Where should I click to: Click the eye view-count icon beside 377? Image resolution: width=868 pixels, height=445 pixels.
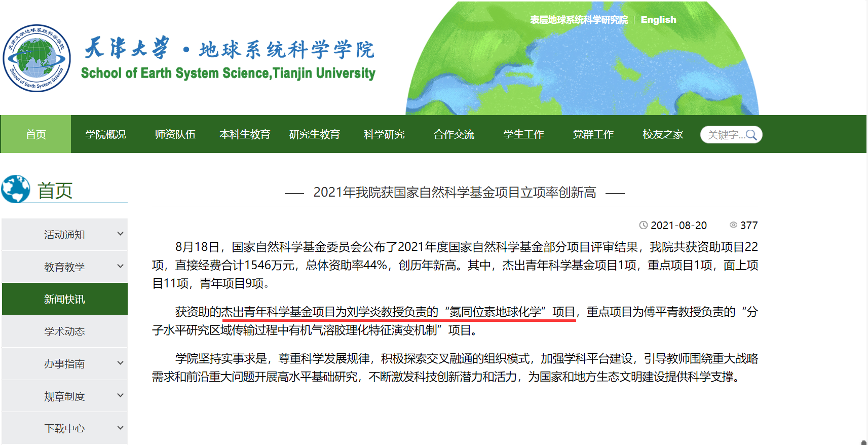[x=733, y=225]
